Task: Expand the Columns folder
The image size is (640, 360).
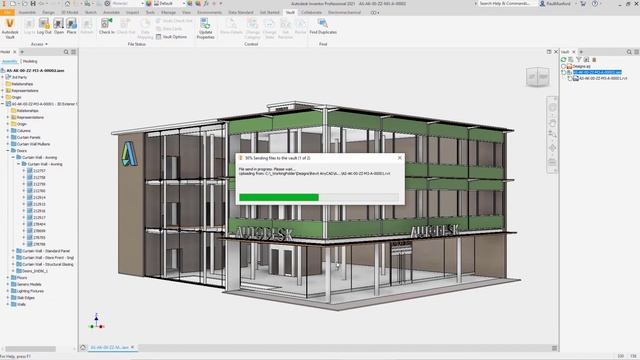Action: coord(8,131)
